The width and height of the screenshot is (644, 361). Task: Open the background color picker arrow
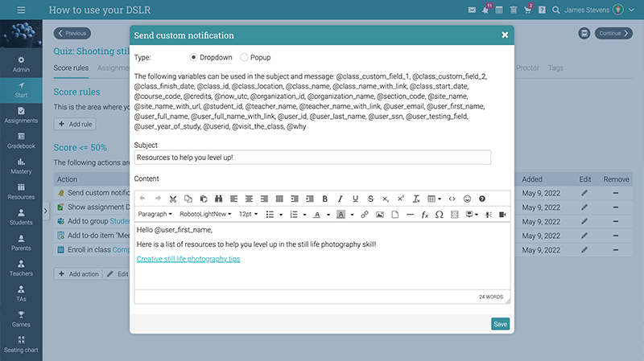click(352, 215)
